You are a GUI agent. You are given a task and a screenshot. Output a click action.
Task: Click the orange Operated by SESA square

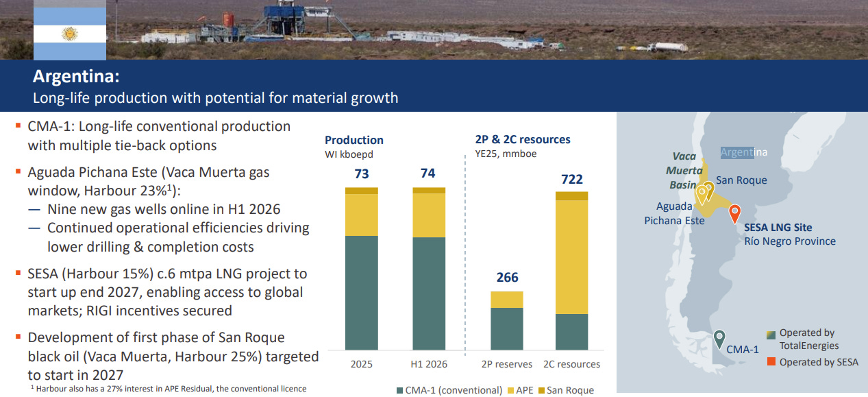771,362
